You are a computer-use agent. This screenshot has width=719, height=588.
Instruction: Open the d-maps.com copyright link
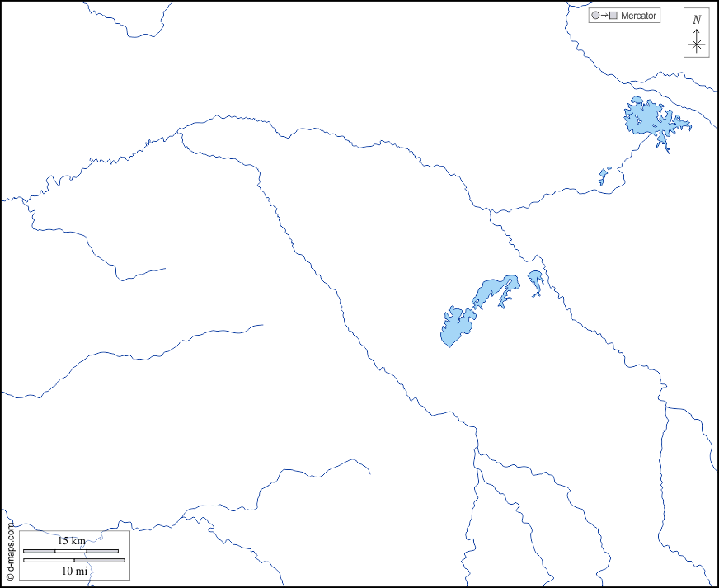[x=10, y=551]
